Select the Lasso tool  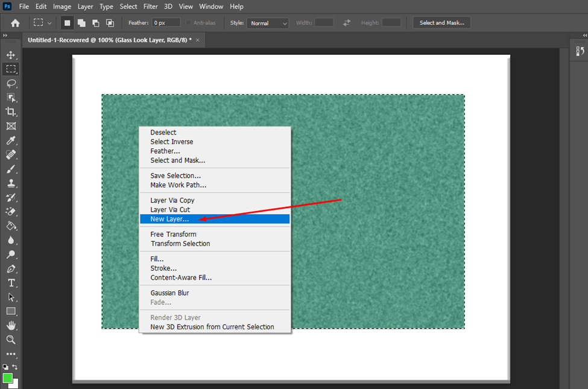click(11, 83)
